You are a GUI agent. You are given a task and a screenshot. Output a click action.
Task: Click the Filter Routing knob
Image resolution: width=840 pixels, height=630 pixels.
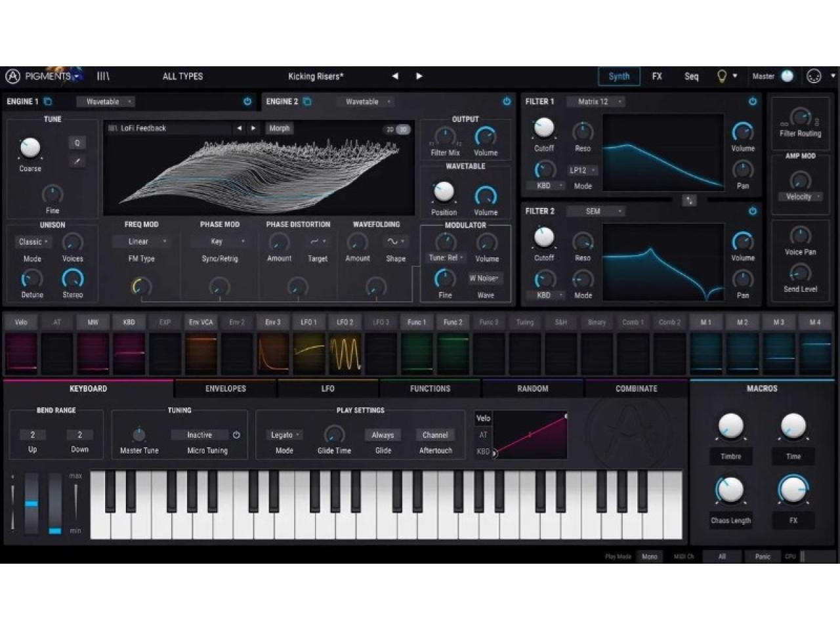point(800,117)
